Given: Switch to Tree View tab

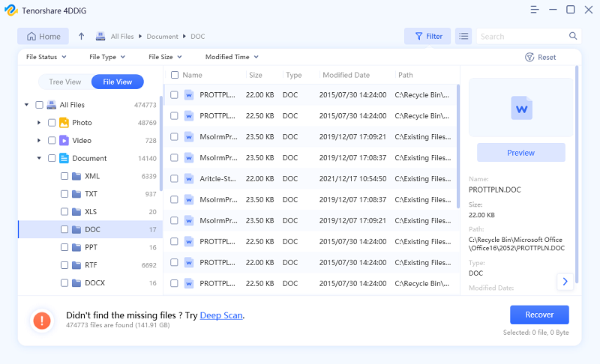Looking at the screenshot, I should click(x=65, y=82).
